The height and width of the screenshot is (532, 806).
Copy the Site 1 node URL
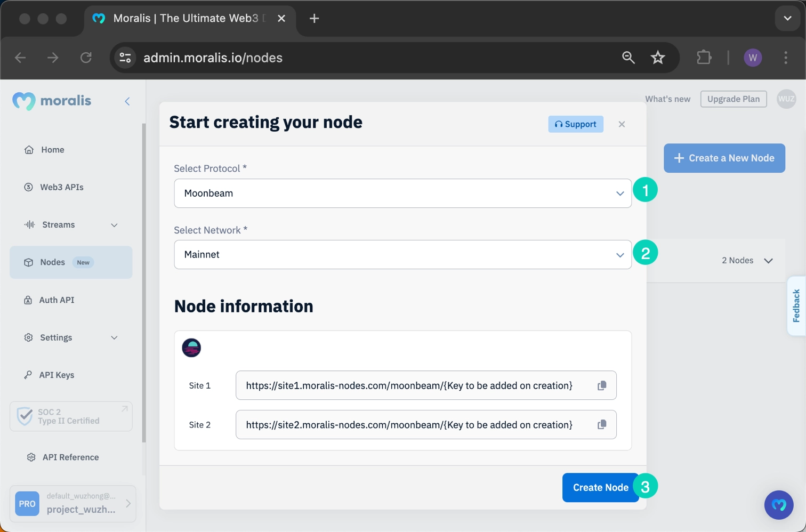[x=602, y=385]
